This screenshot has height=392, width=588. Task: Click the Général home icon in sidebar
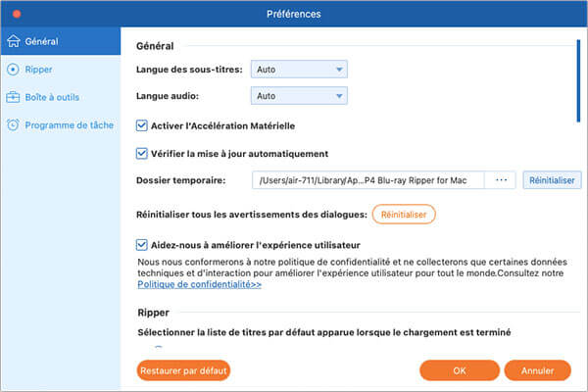13,42
